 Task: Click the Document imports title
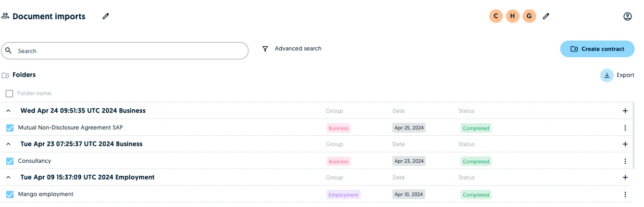(x=49, y=17)
